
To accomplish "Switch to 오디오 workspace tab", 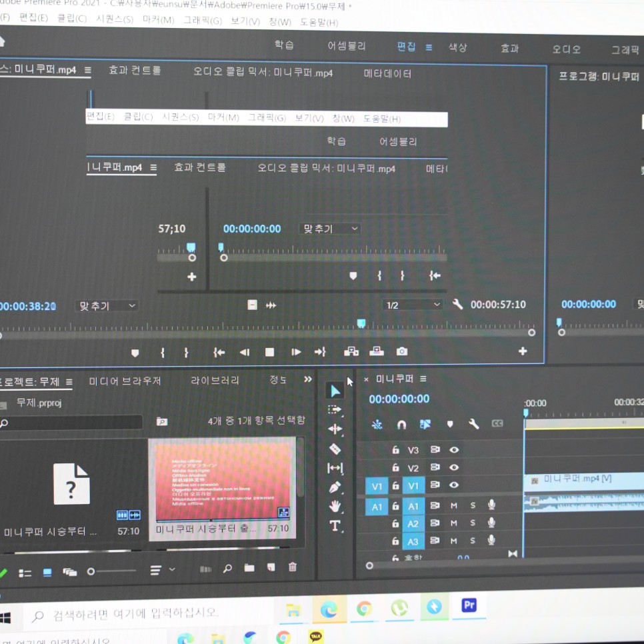I will click(567, 50).
